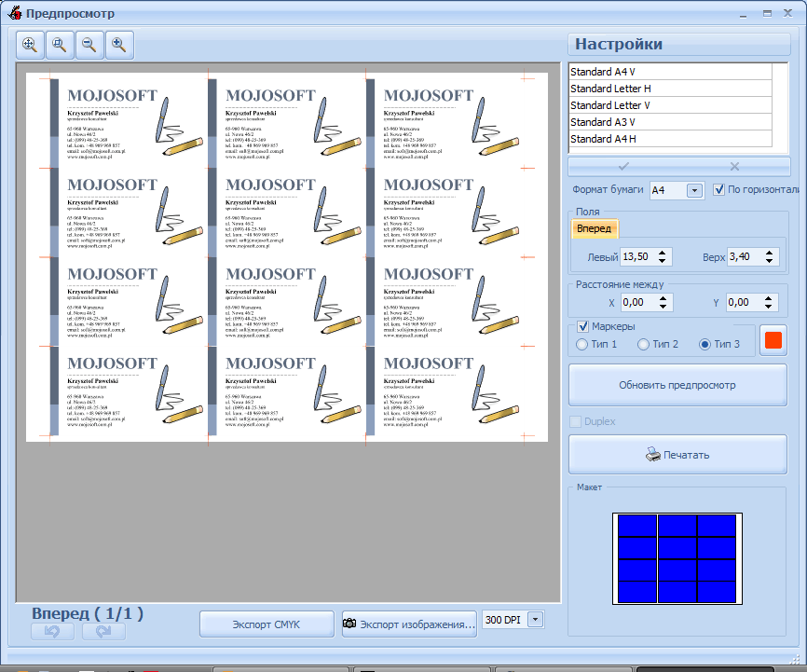807x672 pixels.
Task: Increase Верх margin with up arrow
Action: (769, 253)
